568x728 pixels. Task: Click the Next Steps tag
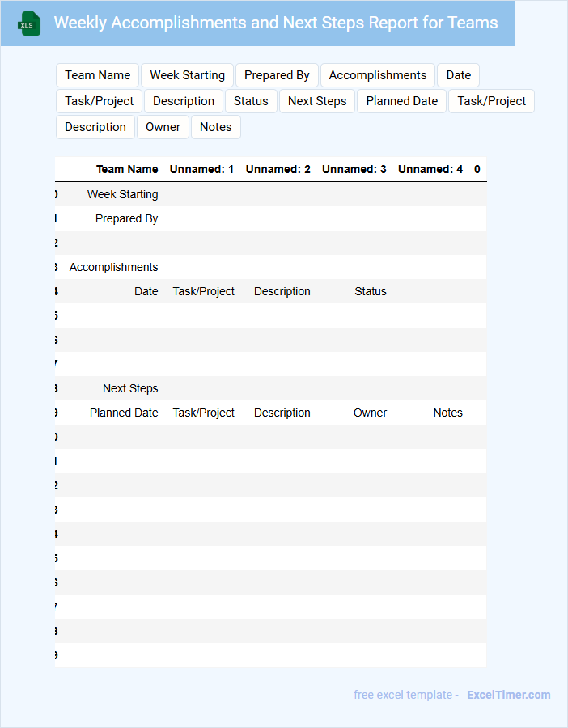(317, 101)
